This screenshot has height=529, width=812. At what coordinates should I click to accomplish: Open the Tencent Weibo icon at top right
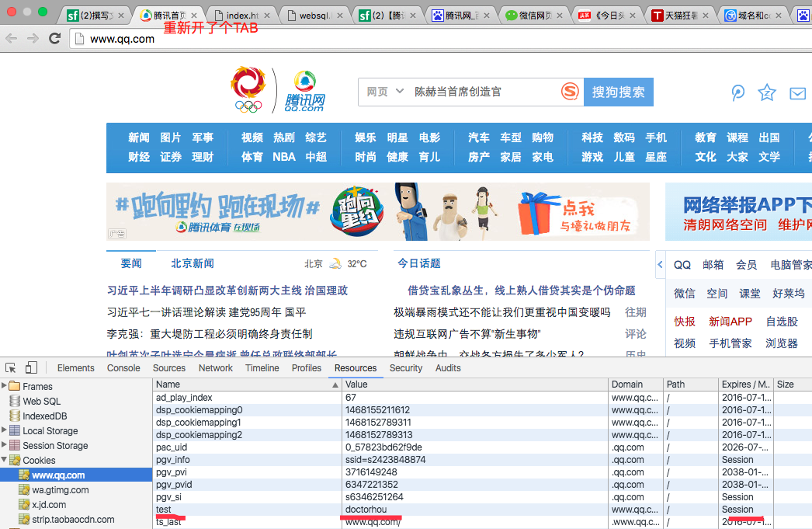coord(738,92)
